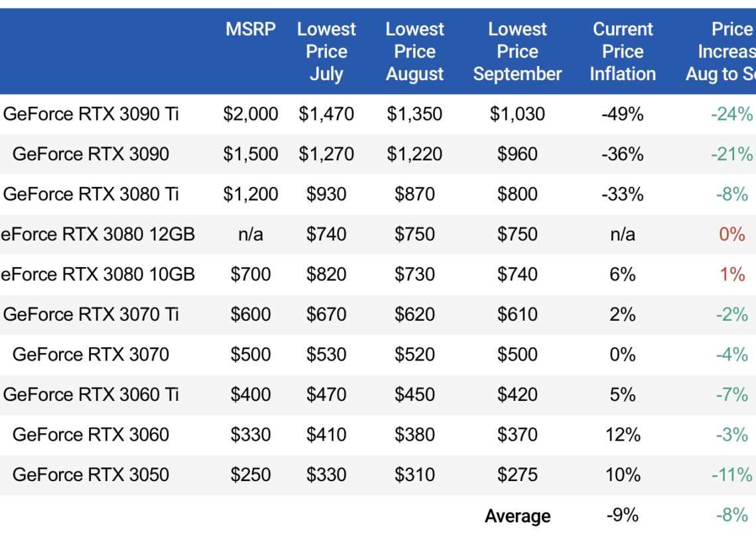Click the -49% inflation cell
Screen dimensions: 756x540
click(x=623, y=114)
